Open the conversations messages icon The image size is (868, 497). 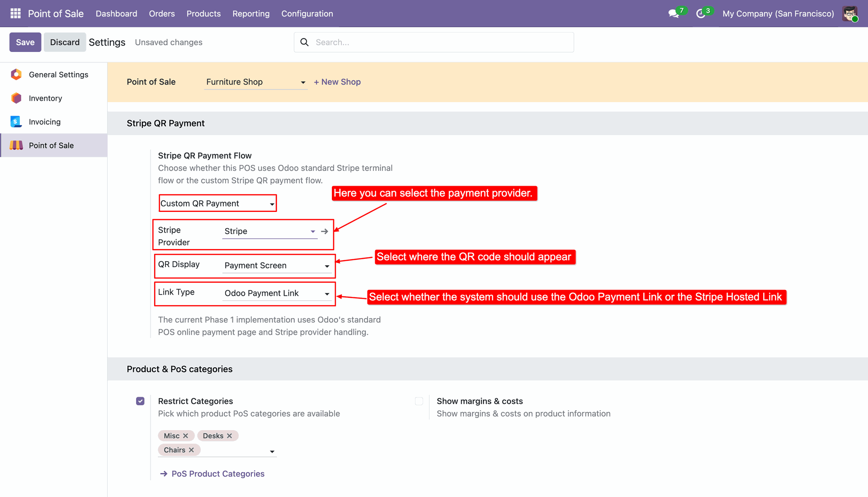click(674, 14)
